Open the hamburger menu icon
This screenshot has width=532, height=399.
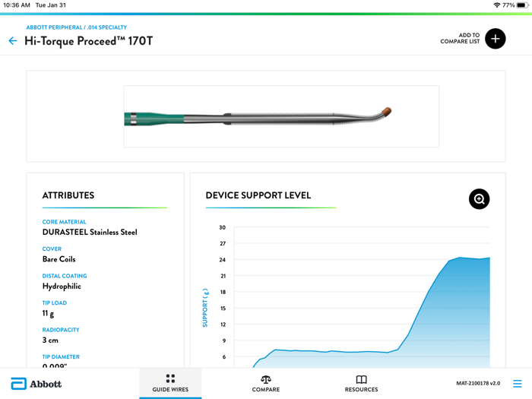click(517, 383)
